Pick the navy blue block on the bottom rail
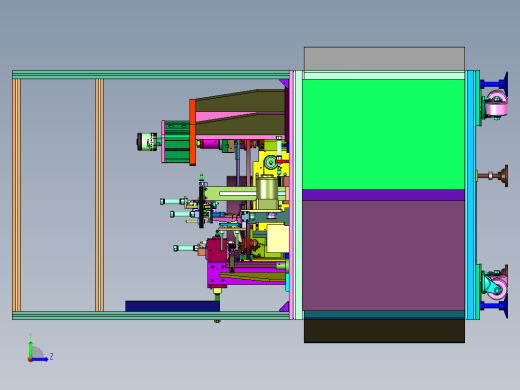The image size is (520, 390). [x=172, y=306]
